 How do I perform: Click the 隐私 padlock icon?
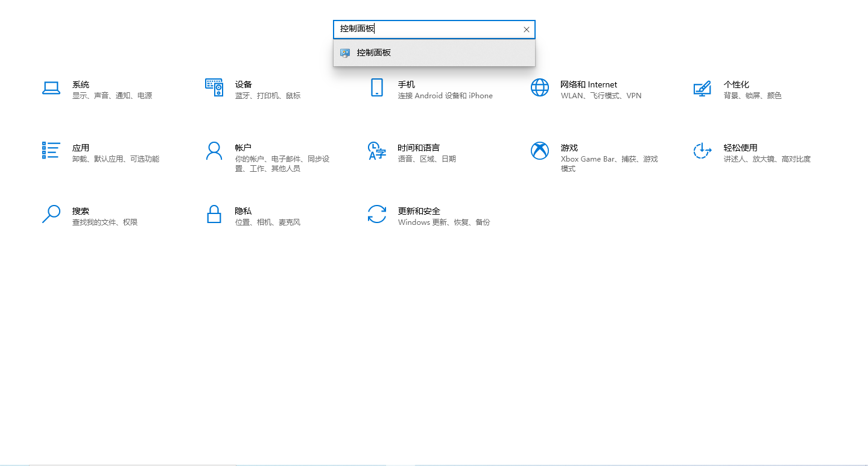214,214
